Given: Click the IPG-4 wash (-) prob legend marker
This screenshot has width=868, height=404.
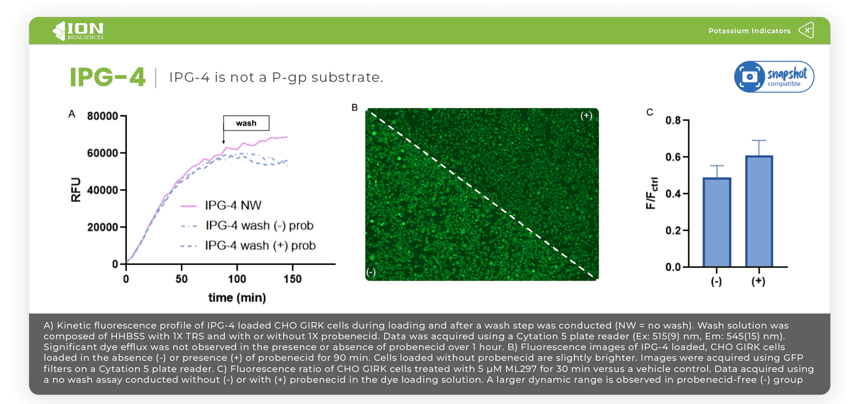Looking at the screenshot, I should (189, 226).
